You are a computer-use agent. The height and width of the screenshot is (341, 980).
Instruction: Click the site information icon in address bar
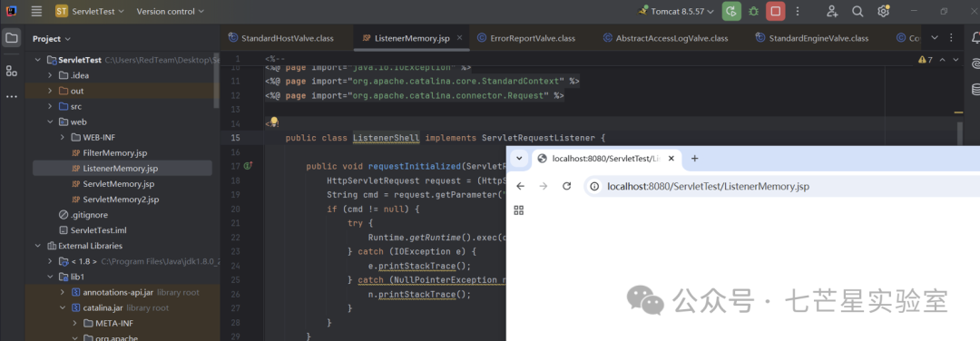(x=595, y=186)
